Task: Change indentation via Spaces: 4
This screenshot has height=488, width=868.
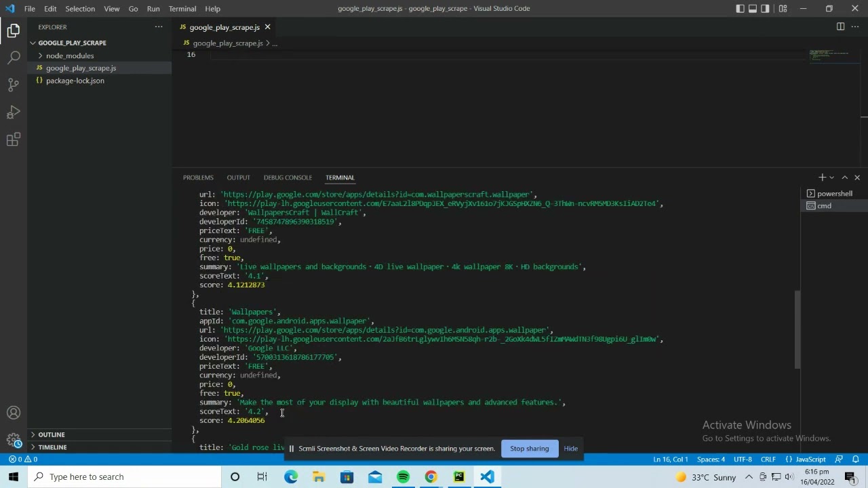Action: [x=711, y=460]
